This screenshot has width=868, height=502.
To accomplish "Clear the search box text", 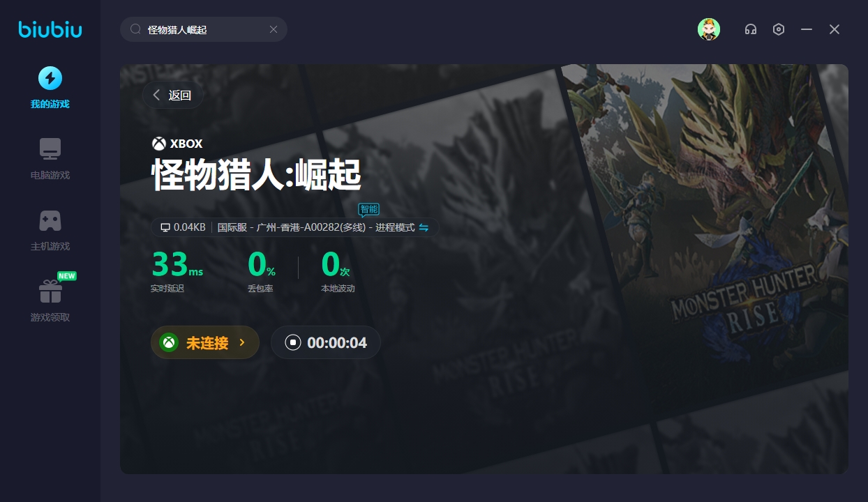I will click(274, 29).
